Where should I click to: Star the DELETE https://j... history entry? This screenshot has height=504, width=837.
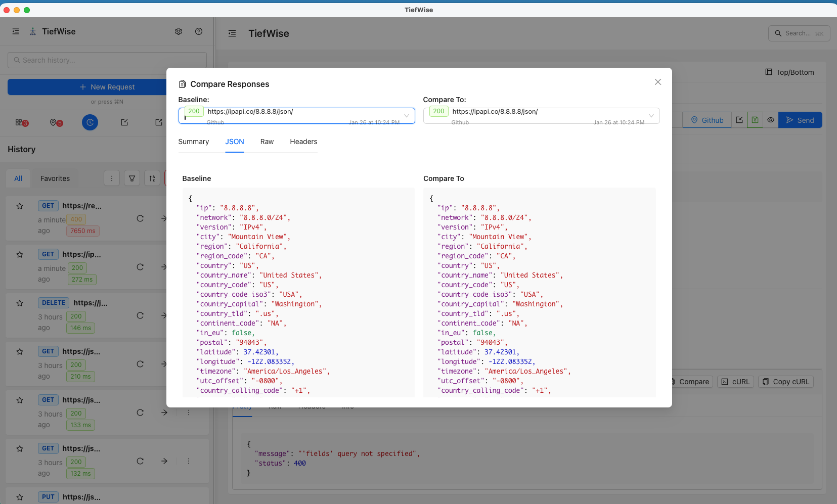coord(20,303)
